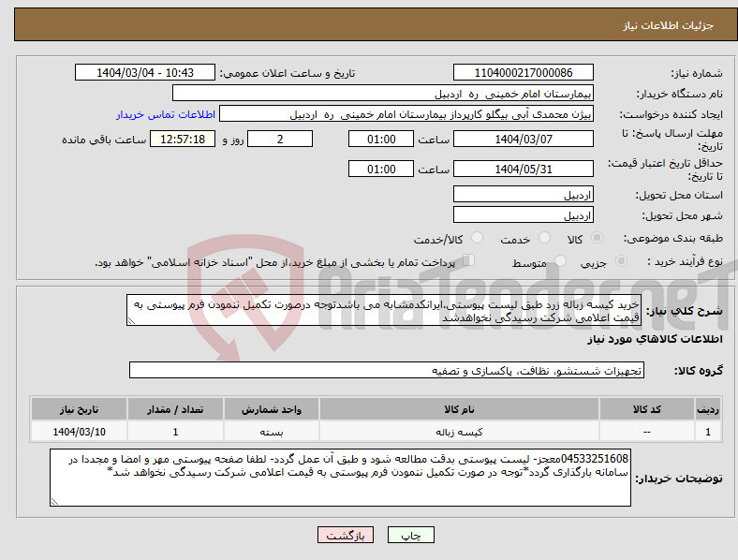Screen dimensions: 738x560
Task: Select the جزیی purchase type radio
Action: click(x=621, y=260)
